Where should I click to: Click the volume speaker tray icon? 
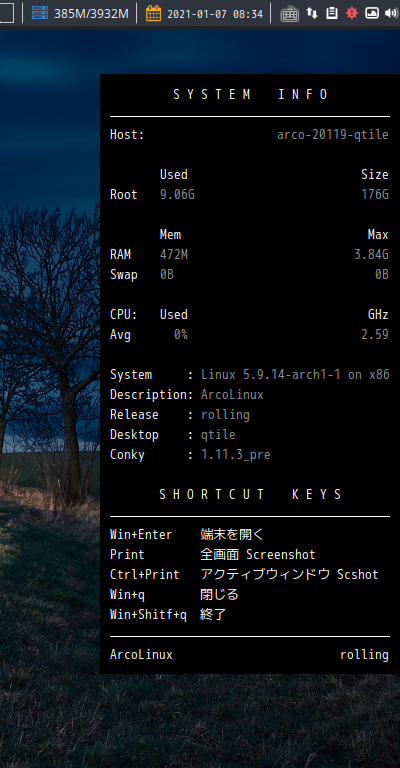click(x=392, y=13)
